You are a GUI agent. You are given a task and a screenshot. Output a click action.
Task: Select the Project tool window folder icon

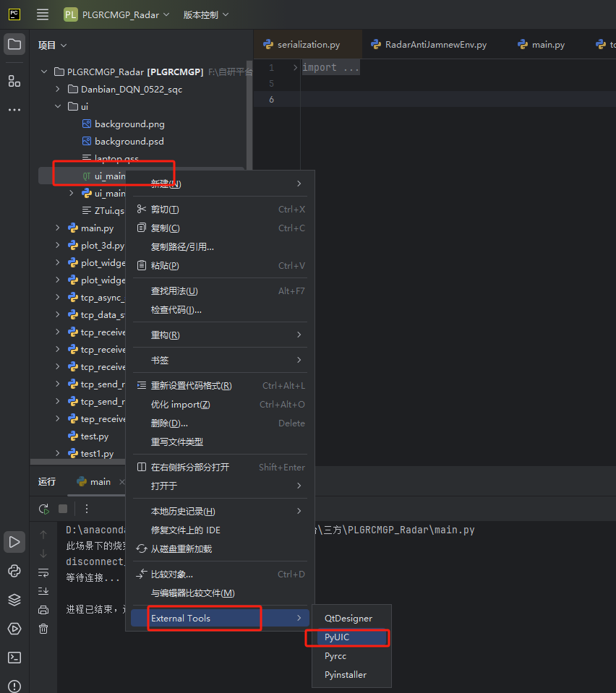pos(14,44)
